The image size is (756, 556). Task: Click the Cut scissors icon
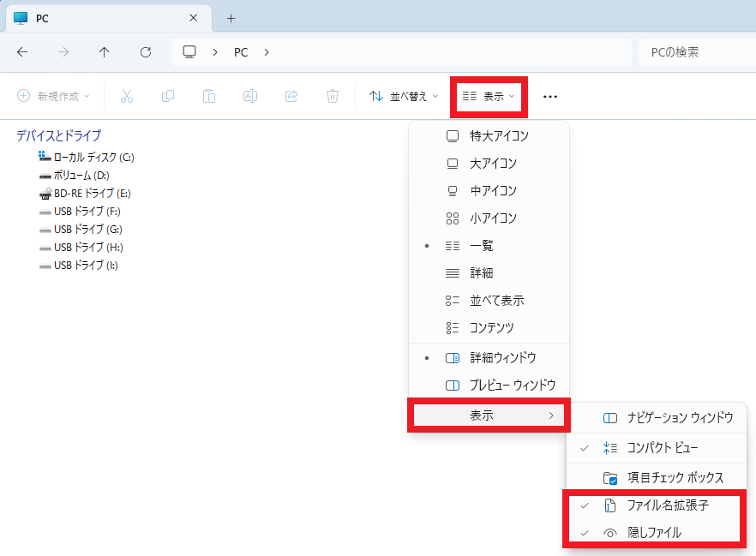127,96
